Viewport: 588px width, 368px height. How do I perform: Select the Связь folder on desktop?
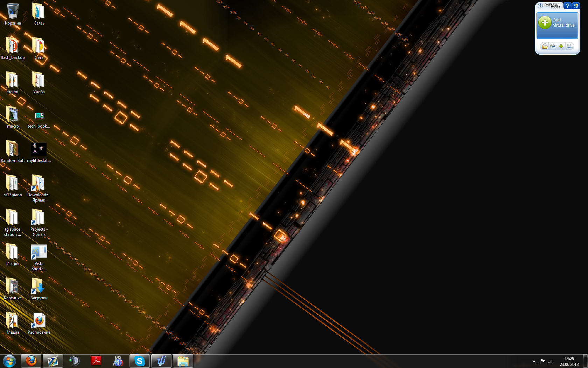pyautogui.click(x=39, y=14)
